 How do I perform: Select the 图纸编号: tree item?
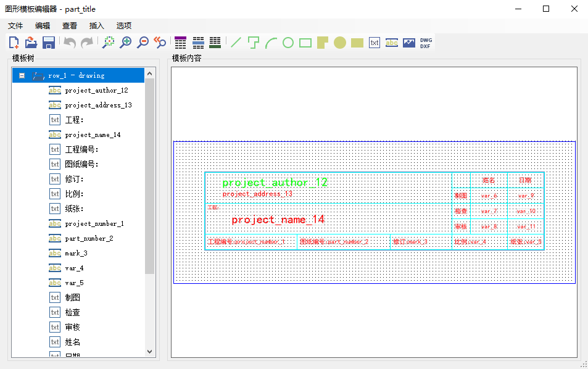click(x=81, y=164)
